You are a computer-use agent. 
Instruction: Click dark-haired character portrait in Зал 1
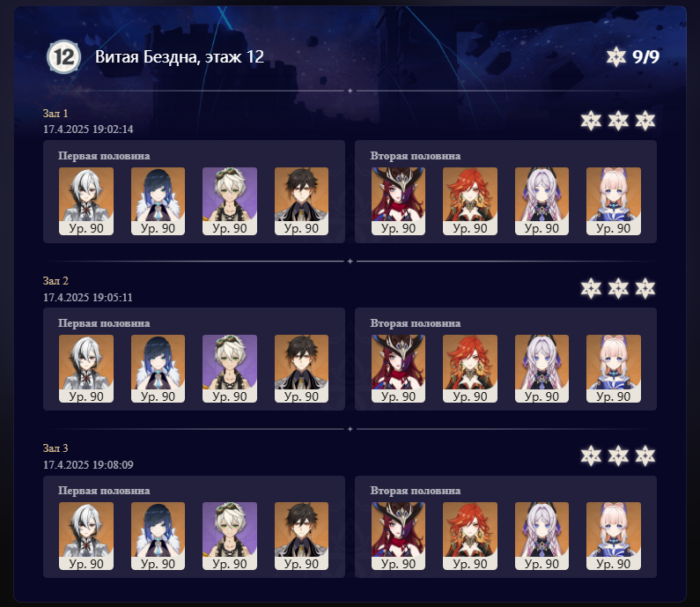point(301,201)
